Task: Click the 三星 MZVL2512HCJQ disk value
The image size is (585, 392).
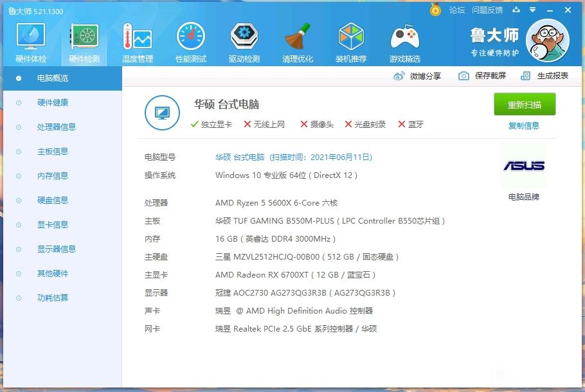Action: [x=307, y=256]
